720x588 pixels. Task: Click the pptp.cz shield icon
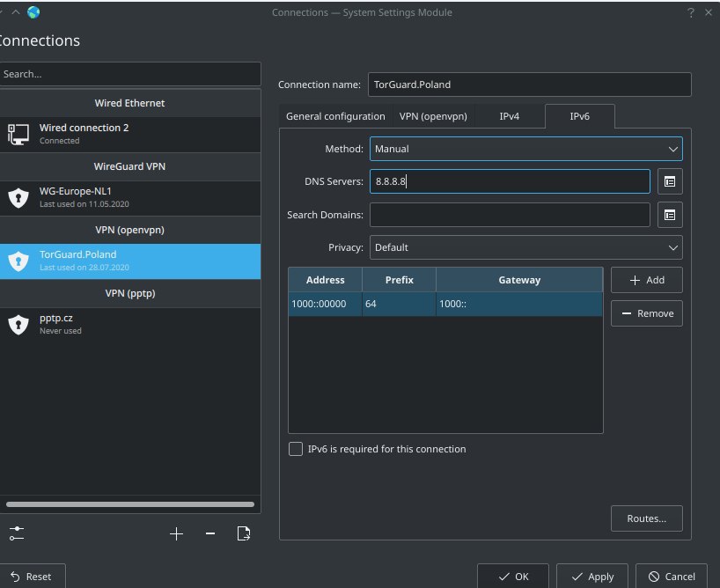[18, 325]
